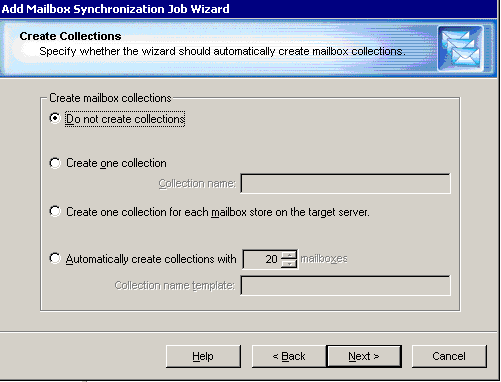Click the Add Mailbox Synchronization Job Wizard title

pyautogui.click(x=115, y=9)
